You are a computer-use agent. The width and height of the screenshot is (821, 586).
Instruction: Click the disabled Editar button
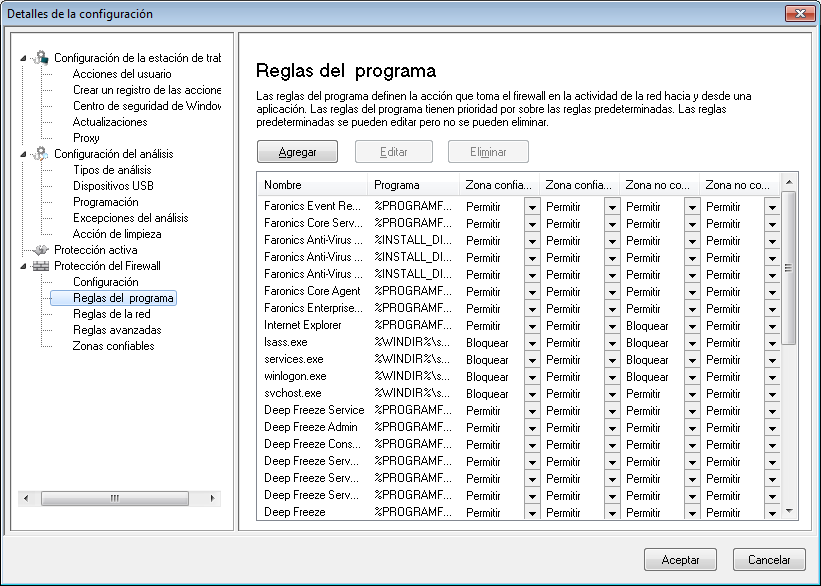coord(394,152)
